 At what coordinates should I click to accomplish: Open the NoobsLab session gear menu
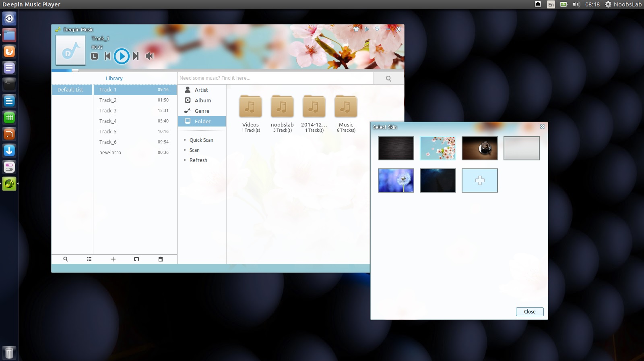tap(623, 4)
